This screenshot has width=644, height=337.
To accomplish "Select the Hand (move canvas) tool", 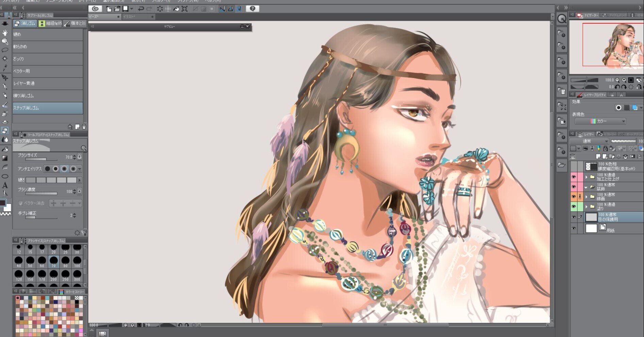I will pos(5,32).
